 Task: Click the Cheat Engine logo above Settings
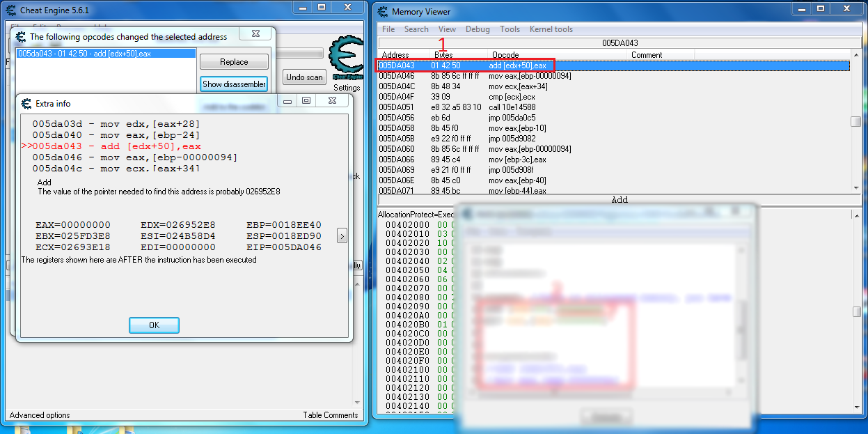pos(346,59)
